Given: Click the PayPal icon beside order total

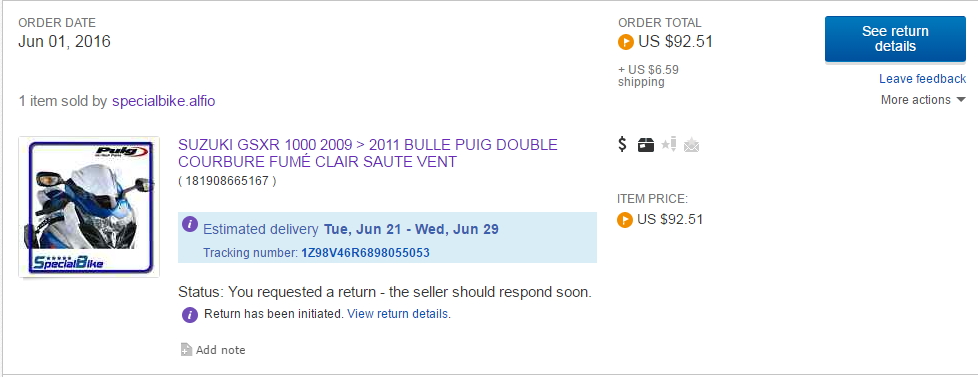Looking at the screenshot, I should pyautogui.click(x=626, y=42).
